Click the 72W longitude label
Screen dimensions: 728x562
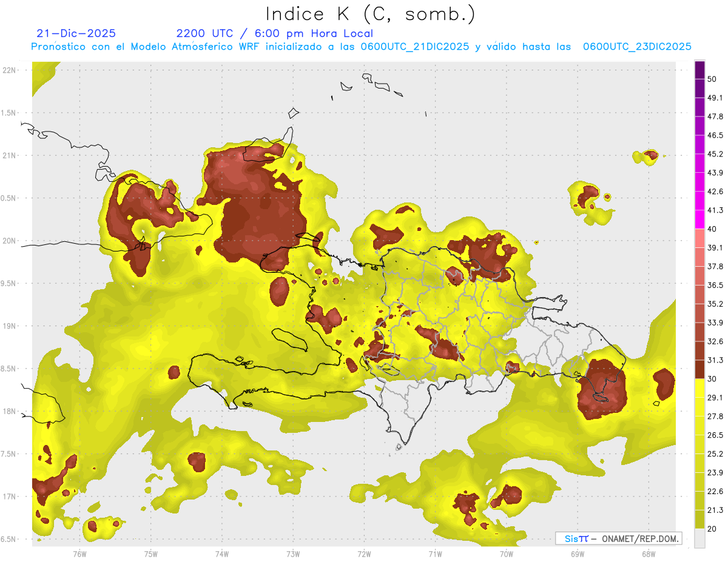pyautogui.click(x=364, y=554)
